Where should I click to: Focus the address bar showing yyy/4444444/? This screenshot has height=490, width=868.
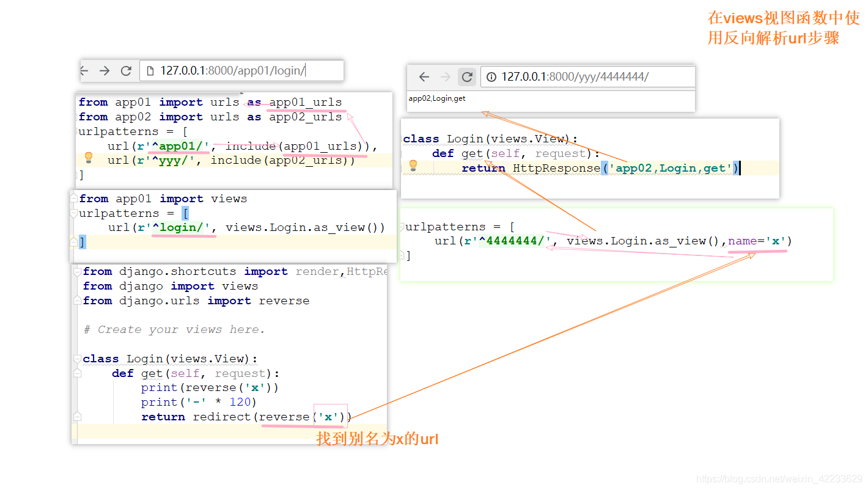588,77
